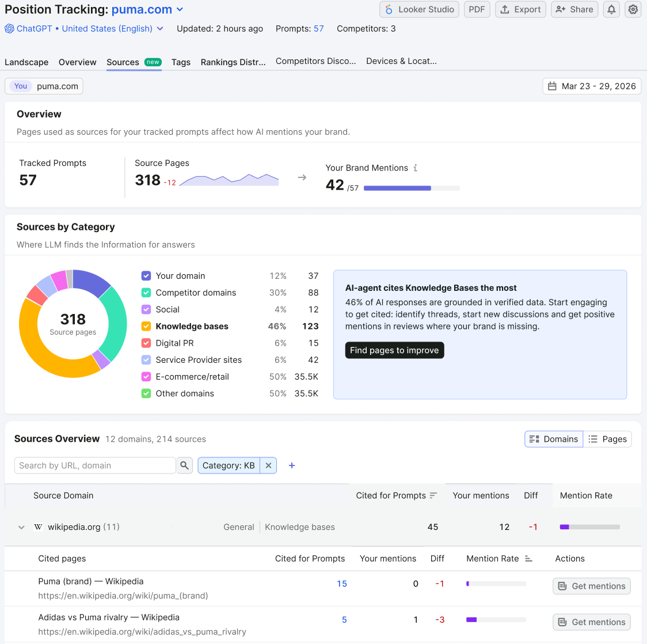Click the Competitors: 3 text
Screen dimensions: 647x644
tap(366, 29)
